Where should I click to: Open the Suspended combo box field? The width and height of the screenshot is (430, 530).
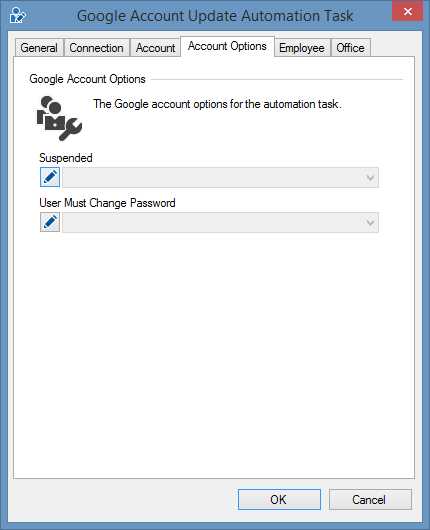click(220, 177)
